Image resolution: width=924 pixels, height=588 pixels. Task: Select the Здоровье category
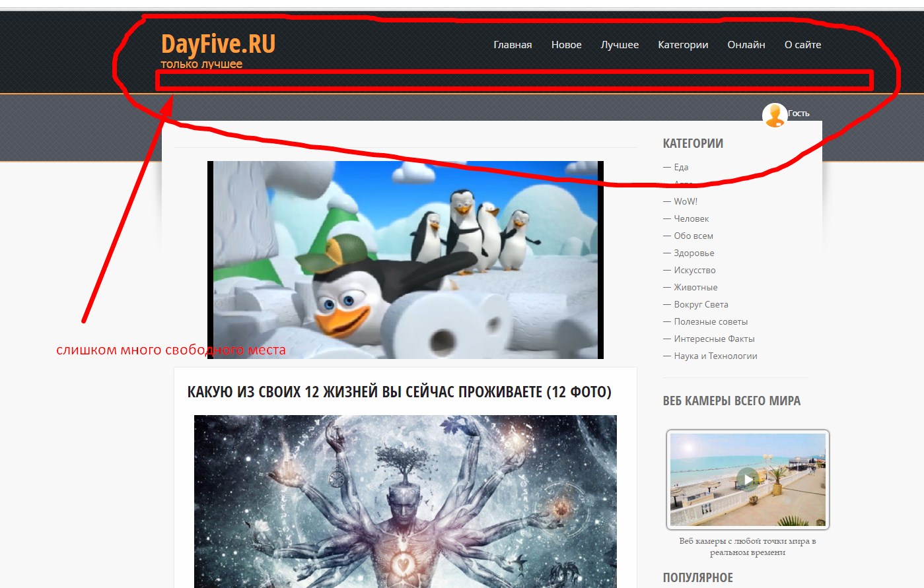(x=694, y=253)
